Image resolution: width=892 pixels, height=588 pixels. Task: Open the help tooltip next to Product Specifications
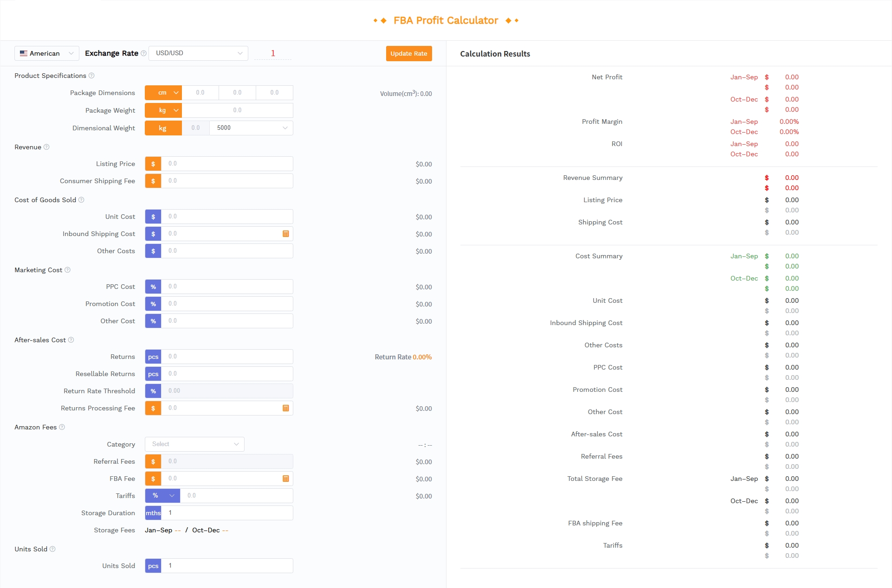click(91, 76)
